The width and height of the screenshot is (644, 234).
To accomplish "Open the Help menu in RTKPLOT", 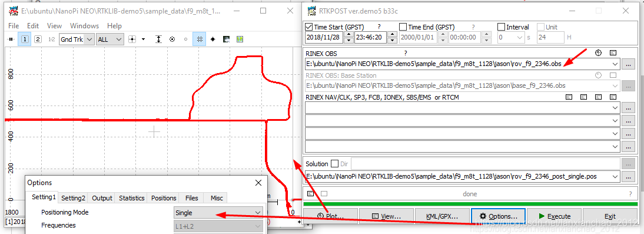I will (114, 25).
